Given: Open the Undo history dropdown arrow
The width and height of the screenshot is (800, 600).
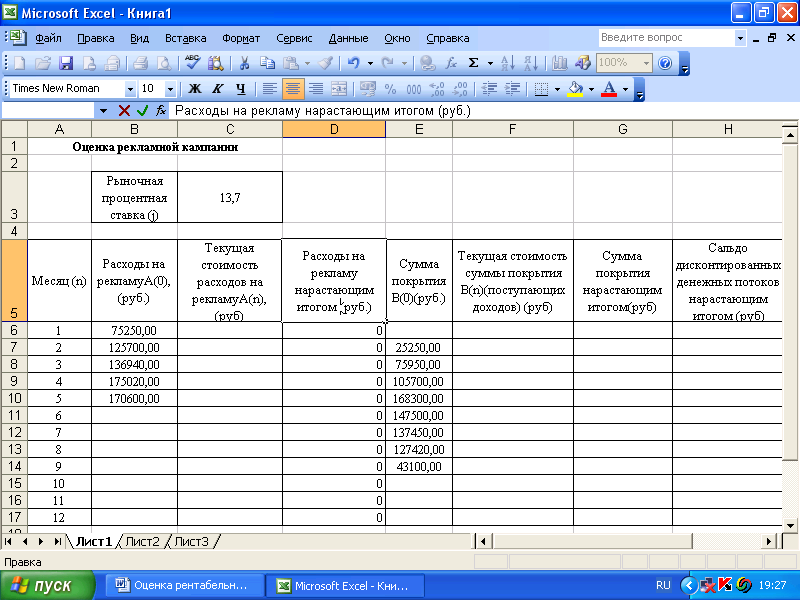Looking at the screenshot, I should pos(370,64).
